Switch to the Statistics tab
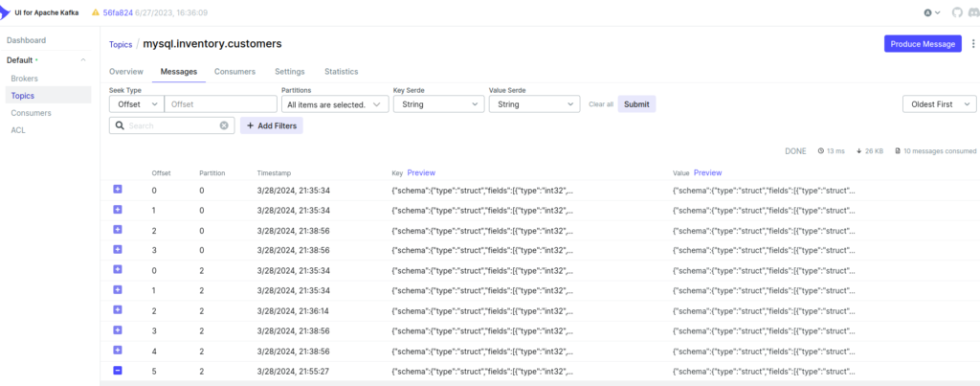This screenshot has width=980, height=386. pos(341,72)
